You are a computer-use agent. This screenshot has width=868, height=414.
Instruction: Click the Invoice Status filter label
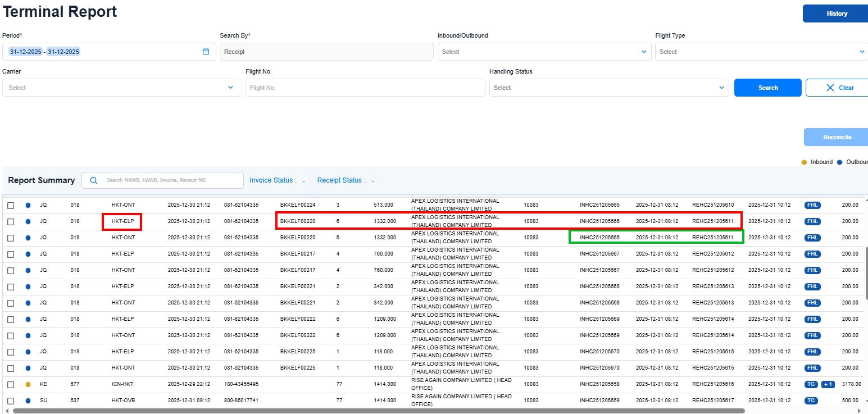click(x=272, y=180)
